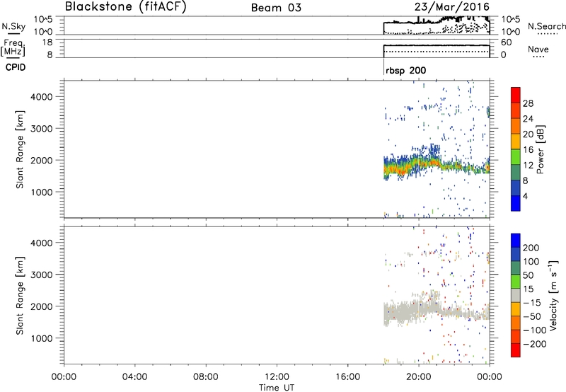This screenshot has height=392, width=566.
Task: Click the 'Time UT' axis title
Action: coord(277,387)
